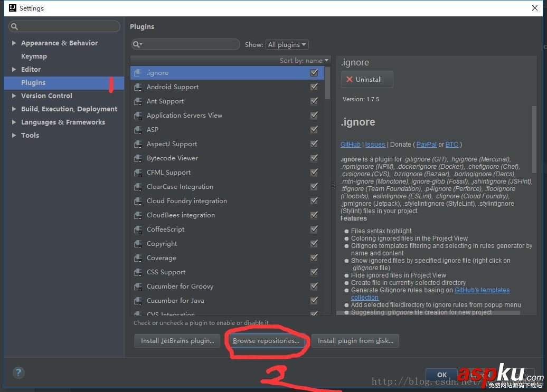Click the Coverage plugin icon
The width and height of the screenshot is (547, 392).
pyautogui.click(x=138, y=258)
